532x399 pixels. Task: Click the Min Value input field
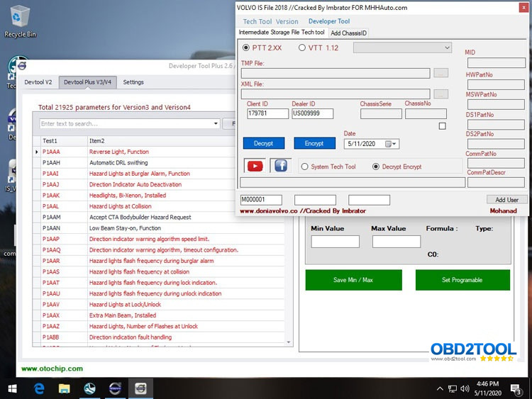pyautogui.click(x=336, y=242)
